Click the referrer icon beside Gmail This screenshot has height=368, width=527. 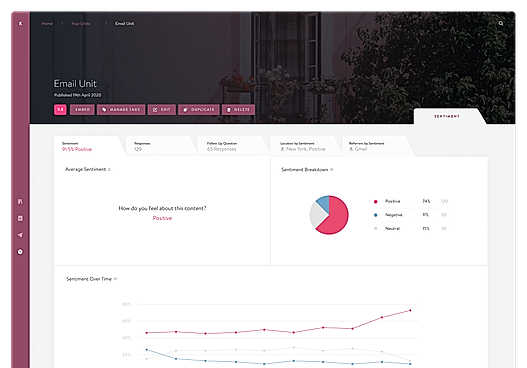point(351,149)
